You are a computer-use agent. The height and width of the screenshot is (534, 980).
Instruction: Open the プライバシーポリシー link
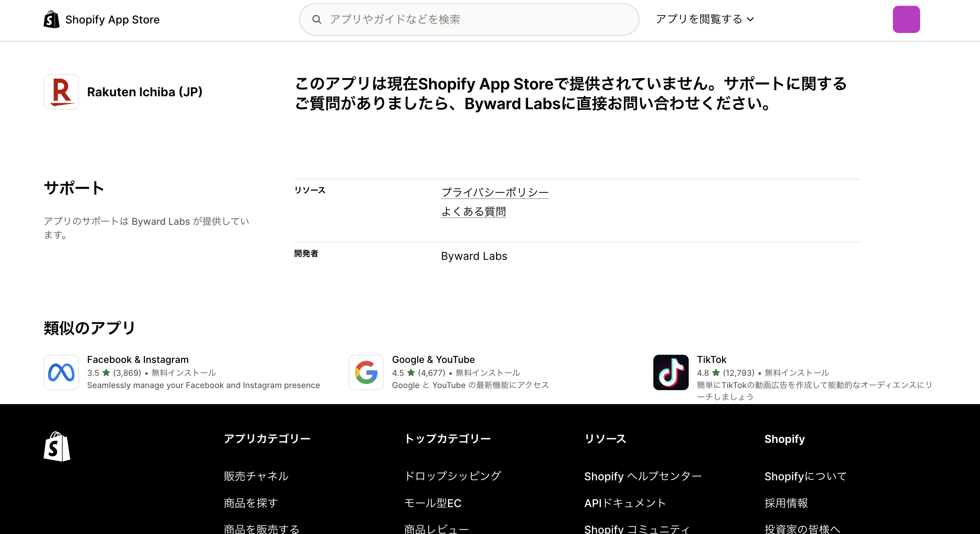[x=494, y=193]
